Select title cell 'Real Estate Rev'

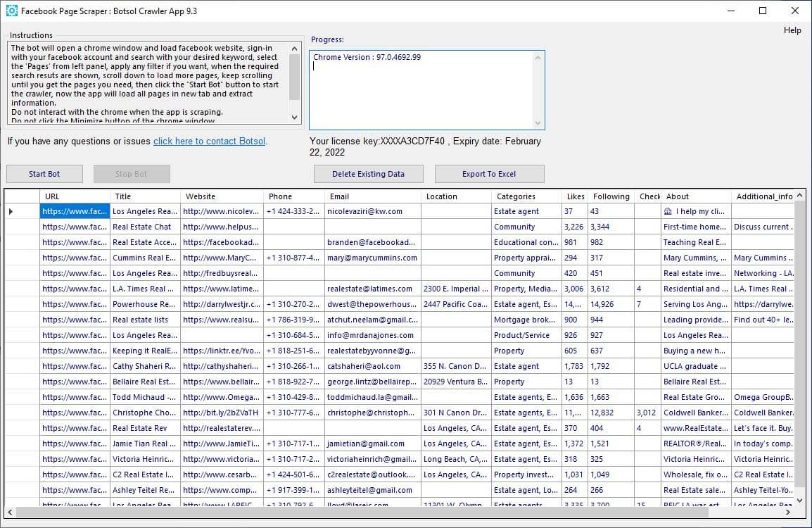[145, 429]
